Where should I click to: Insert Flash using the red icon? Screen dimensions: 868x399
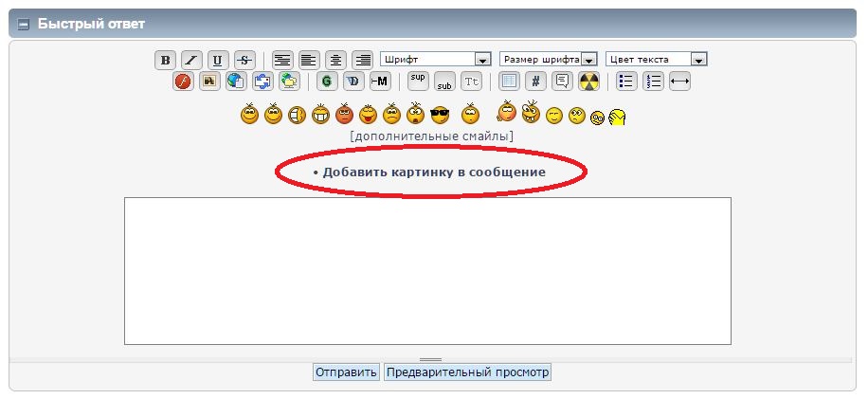tap(183, 82)
